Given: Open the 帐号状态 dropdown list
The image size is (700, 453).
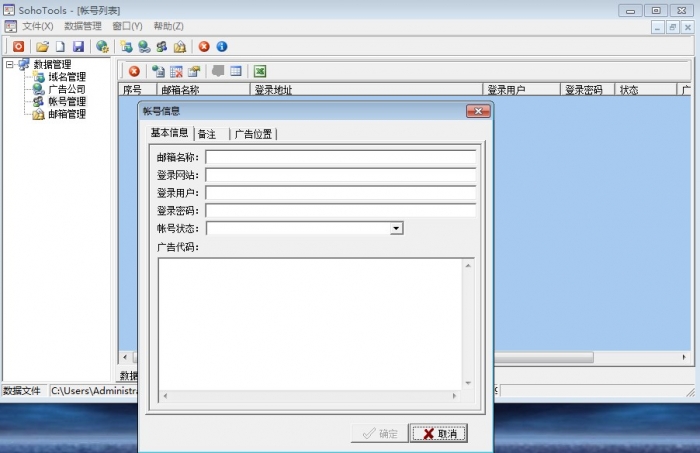Looking at the screenshot, I should (x=396, y=228).
